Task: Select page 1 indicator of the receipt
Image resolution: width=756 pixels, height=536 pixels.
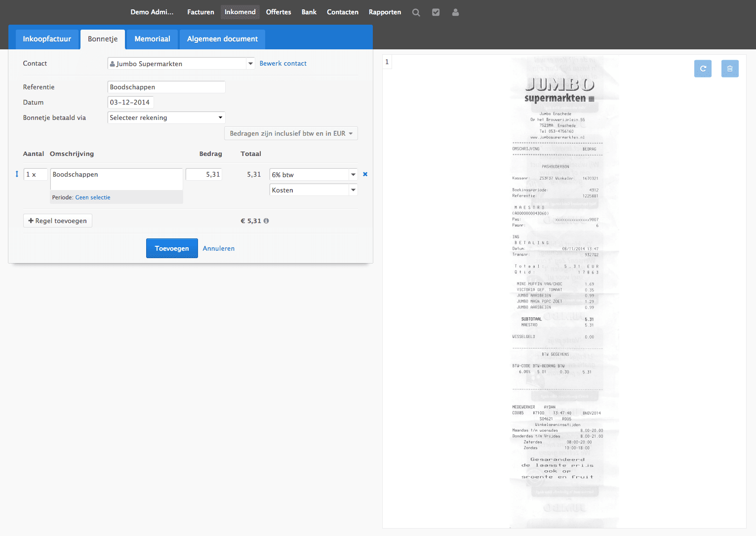Action: point(387,62)
